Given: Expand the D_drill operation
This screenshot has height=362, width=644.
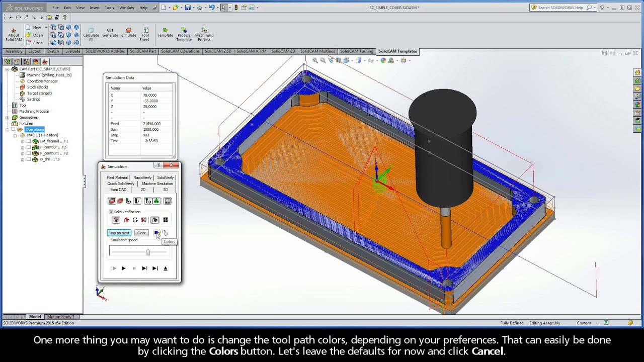Looking at the screenshot, I should pyautogui.click(x=23, y=159).
